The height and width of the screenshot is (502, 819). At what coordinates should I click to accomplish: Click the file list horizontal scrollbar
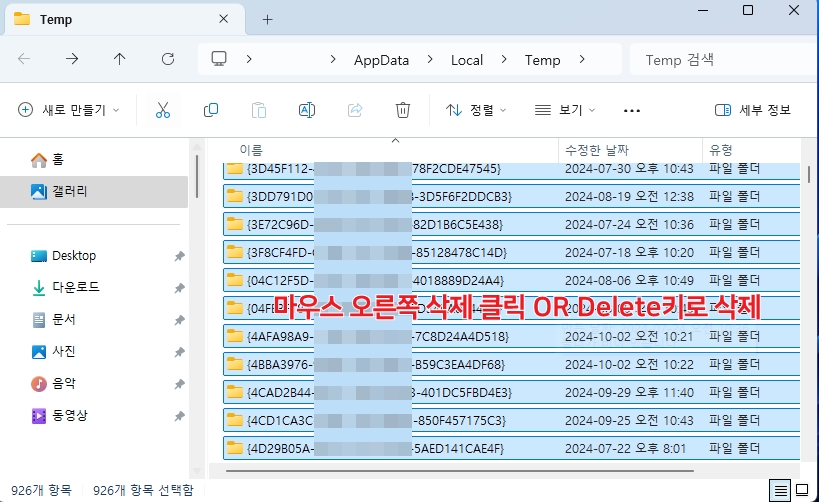(460, 471)
